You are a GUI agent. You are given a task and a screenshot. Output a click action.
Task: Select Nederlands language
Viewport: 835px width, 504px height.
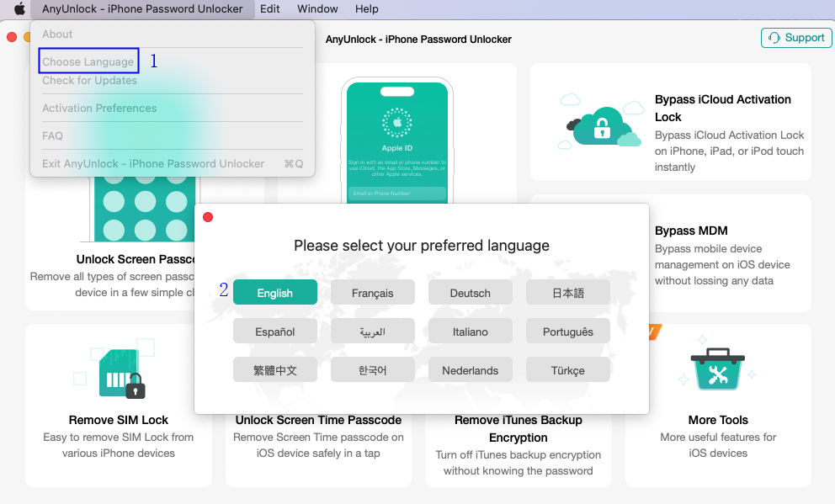tap(471, 370)
